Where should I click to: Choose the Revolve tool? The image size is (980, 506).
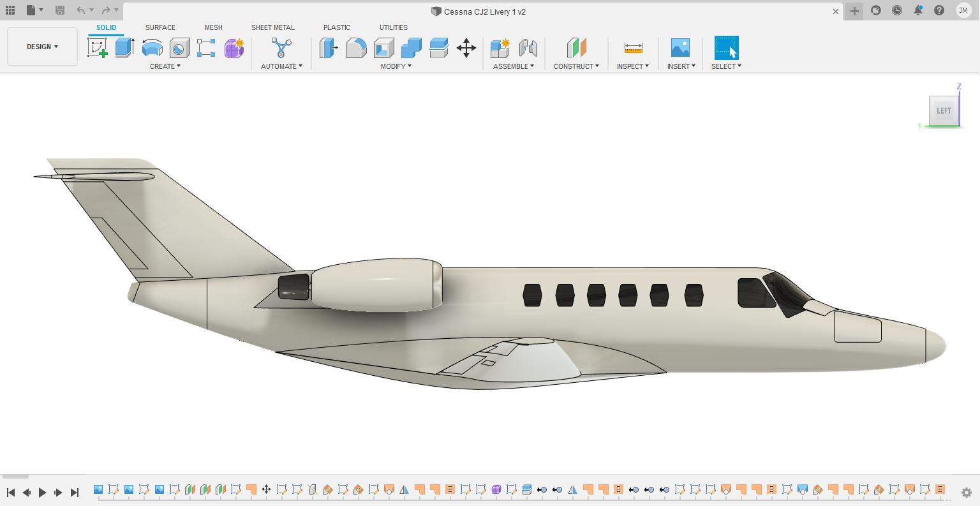click(152, 48)
